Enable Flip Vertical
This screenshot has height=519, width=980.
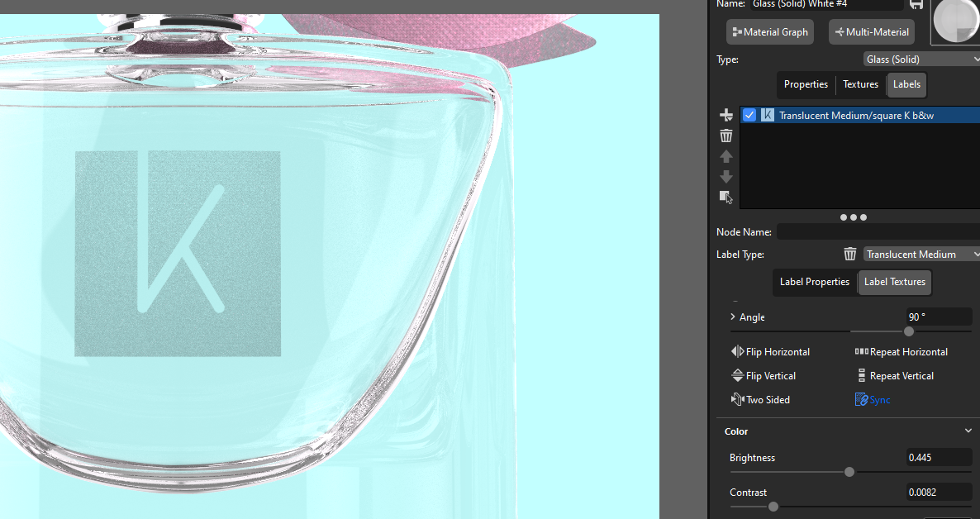[764, 375]
